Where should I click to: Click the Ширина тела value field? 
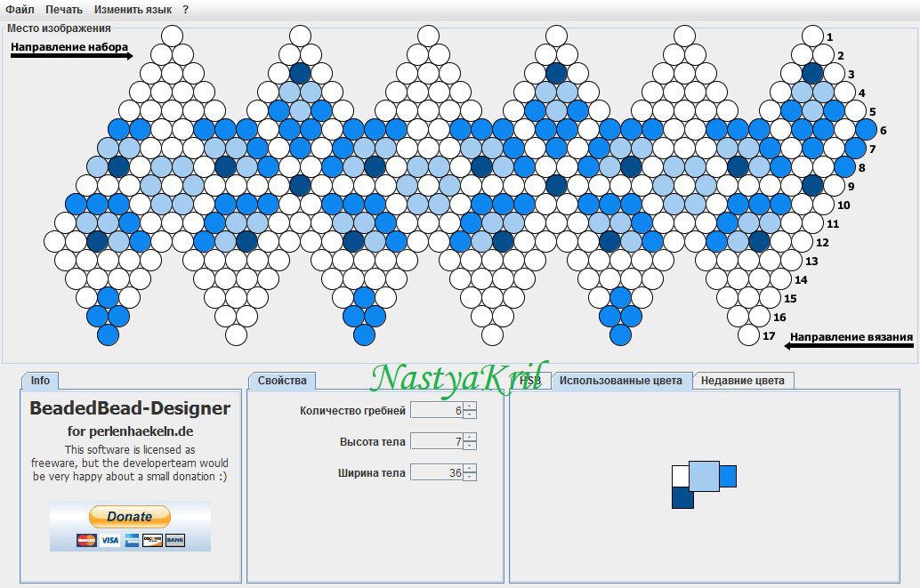[x=437, y=472]
